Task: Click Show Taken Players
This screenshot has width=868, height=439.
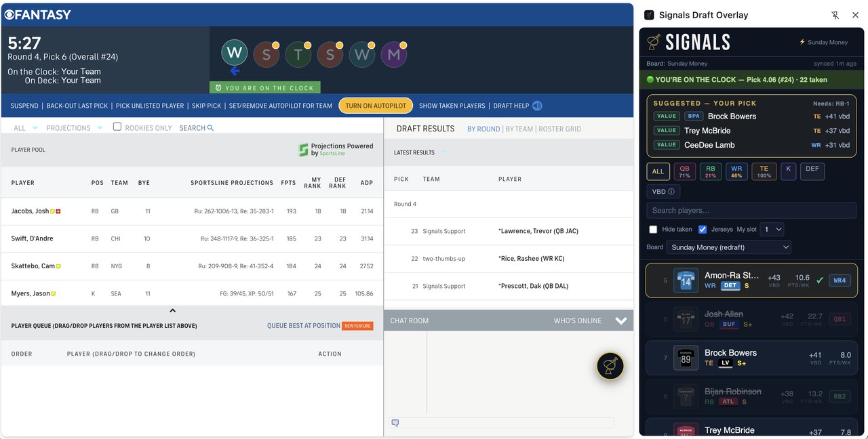Action: coord(452,106)
